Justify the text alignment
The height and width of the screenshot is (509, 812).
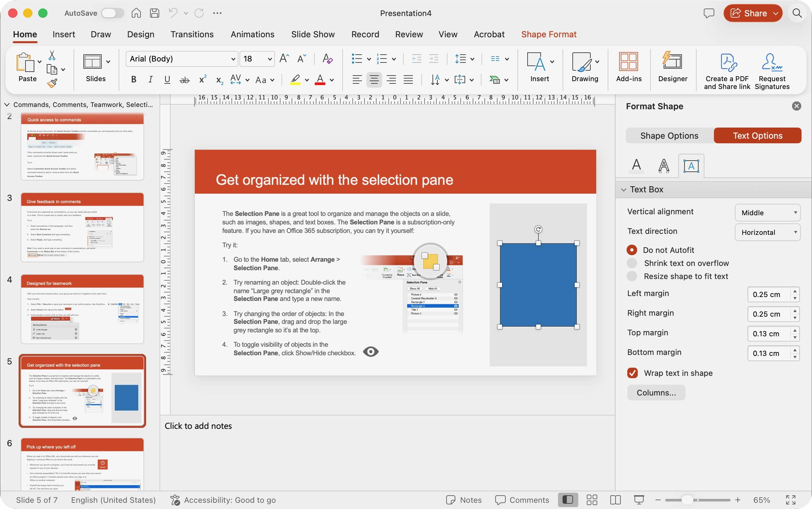[408, 80]
